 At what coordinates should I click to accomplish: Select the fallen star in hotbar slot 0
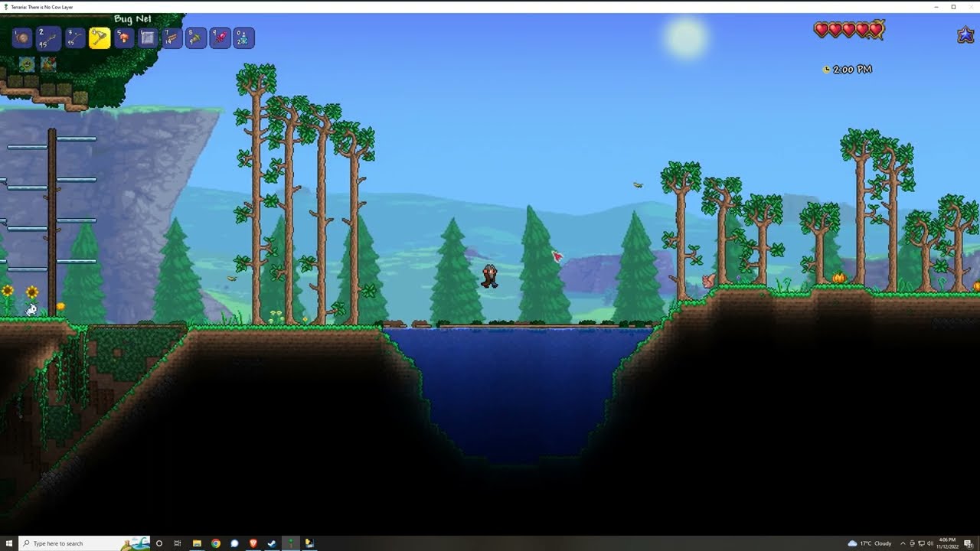coord(243,37)
